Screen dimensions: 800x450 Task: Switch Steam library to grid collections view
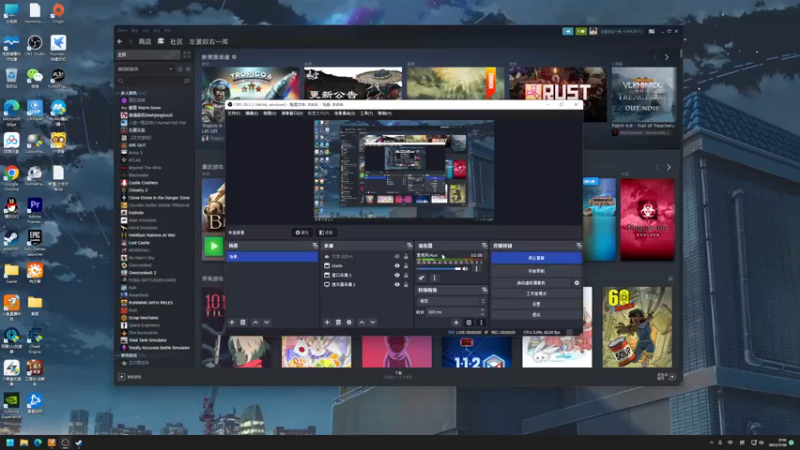(x=187, y=55)
